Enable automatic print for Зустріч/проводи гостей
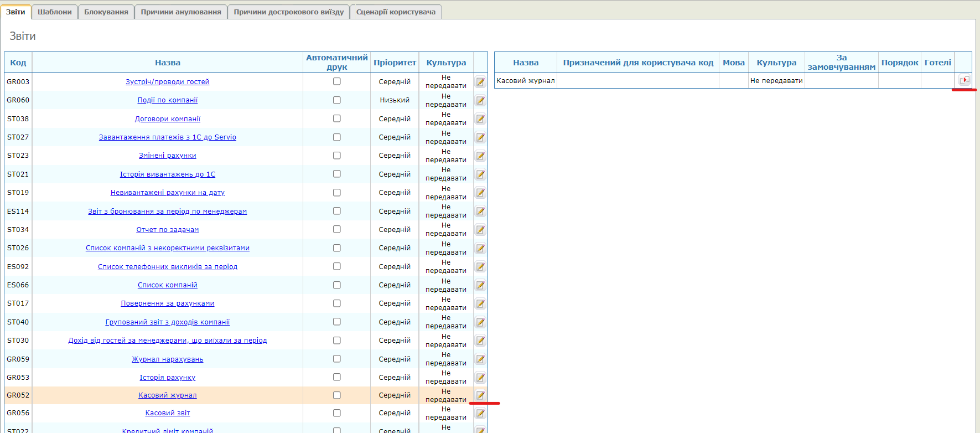 pyautogui.click(x=336, y=81)
